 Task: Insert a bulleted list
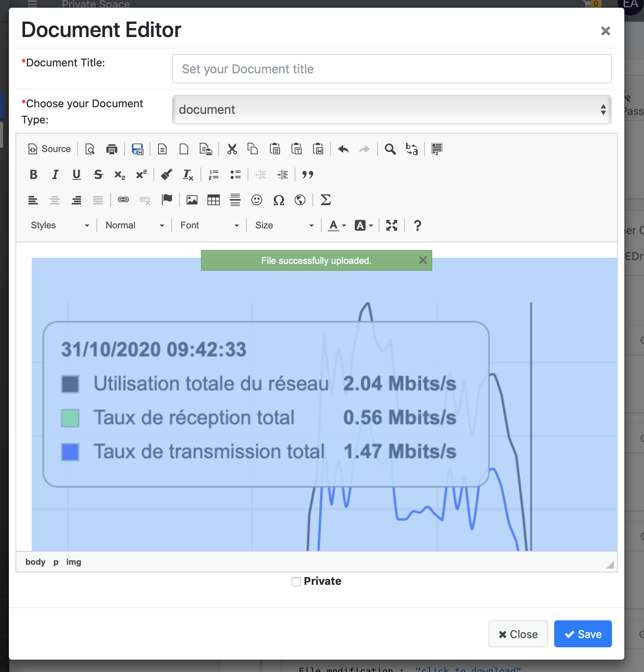click(235, 175)
